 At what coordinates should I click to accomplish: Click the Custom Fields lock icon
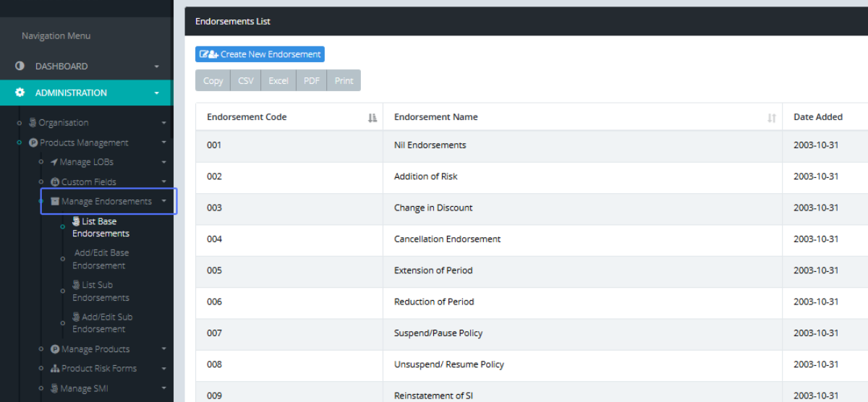tap(55, 182)
